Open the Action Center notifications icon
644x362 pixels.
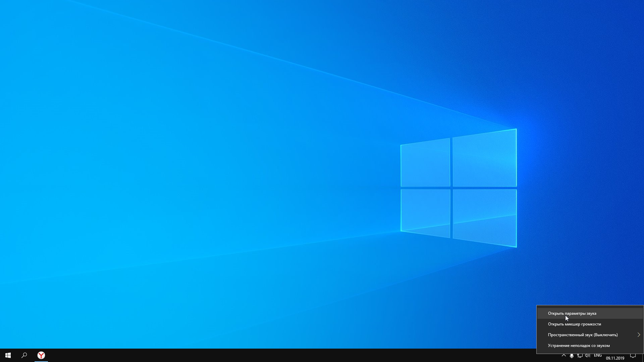[x=633, y=356]
